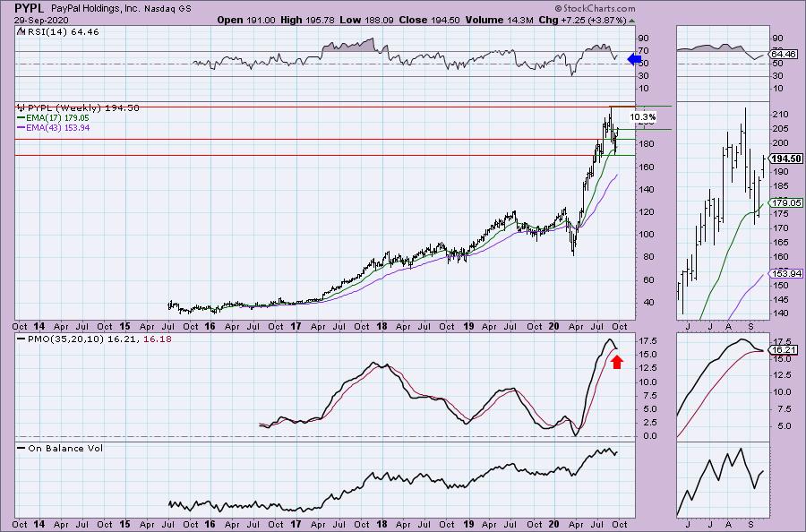This screenshot has width=806, height=532.
Task: Click the 153.94 EMA value tag
Action: 786,273
